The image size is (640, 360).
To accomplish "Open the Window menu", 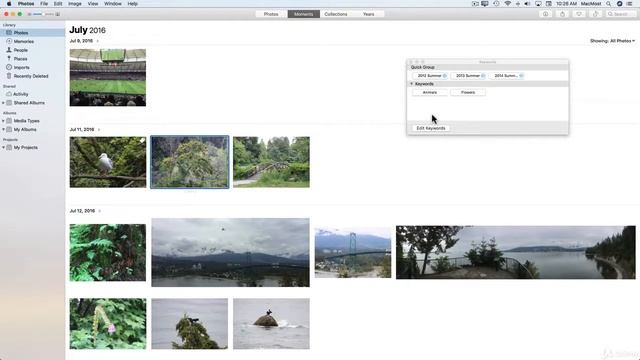I will point(113,4).
